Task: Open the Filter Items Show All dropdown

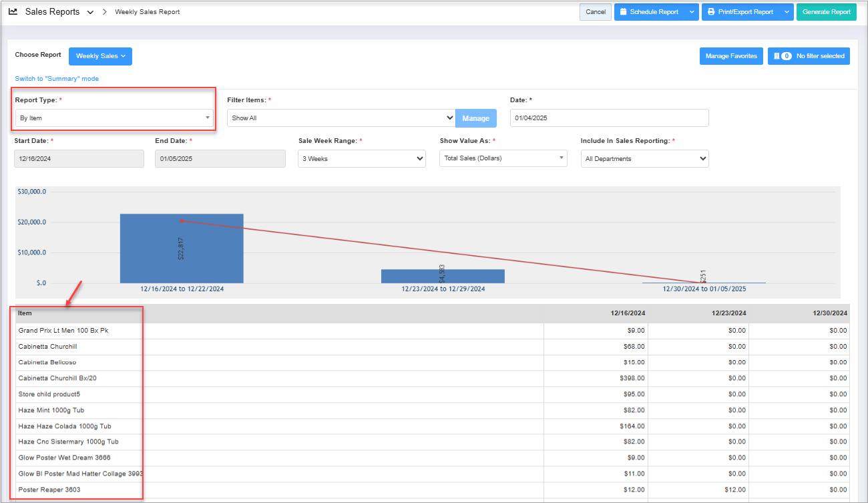Action: tap(341, 118)
